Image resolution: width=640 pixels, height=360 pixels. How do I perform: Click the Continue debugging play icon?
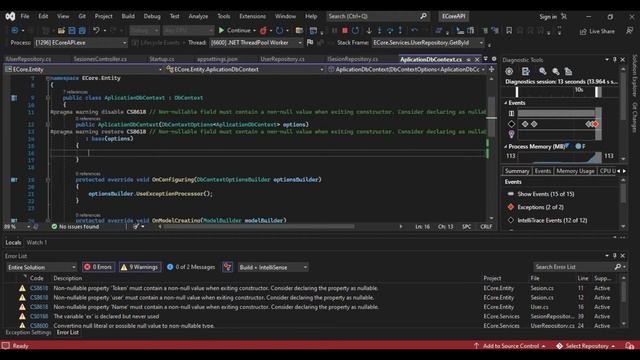[x=221, y=31]
